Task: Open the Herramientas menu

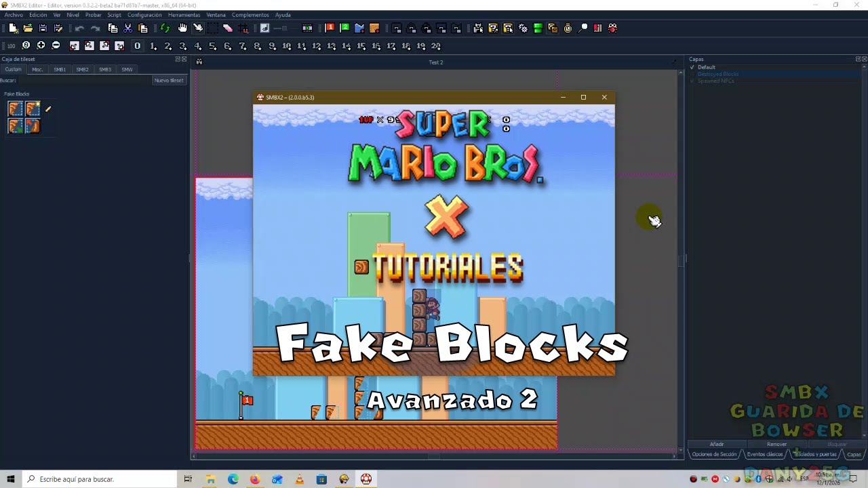Action: [184, 15]
